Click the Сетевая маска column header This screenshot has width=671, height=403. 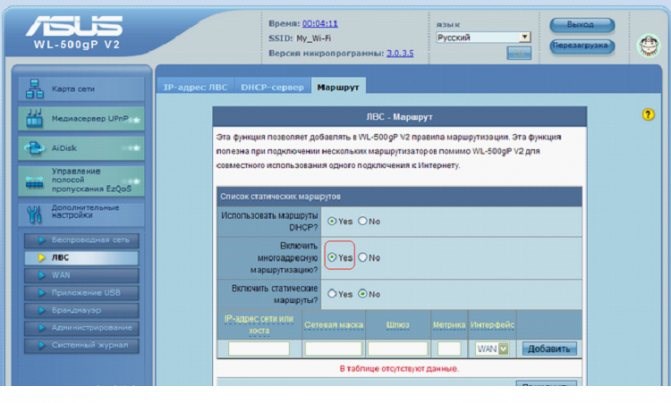pos(333,325)
